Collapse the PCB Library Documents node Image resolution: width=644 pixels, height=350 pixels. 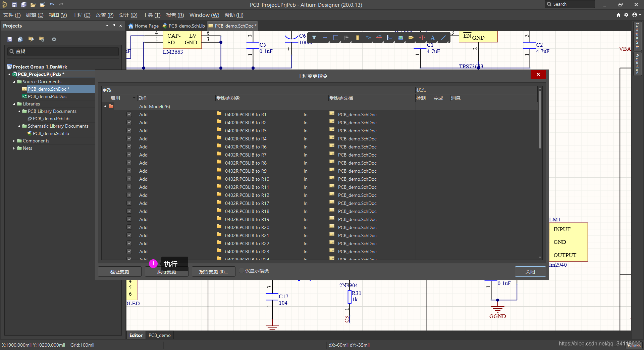[x=19, y=112]
